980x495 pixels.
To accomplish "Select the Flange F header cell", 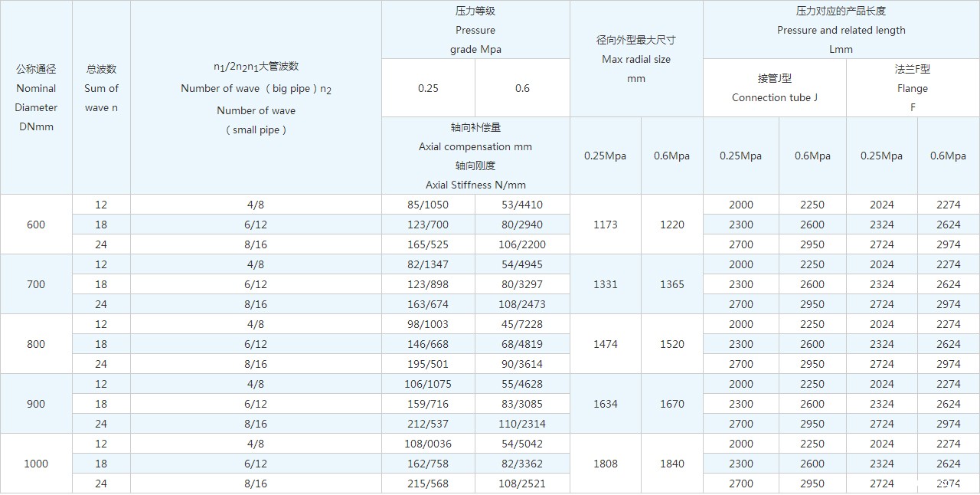I will tap(912, 88).
